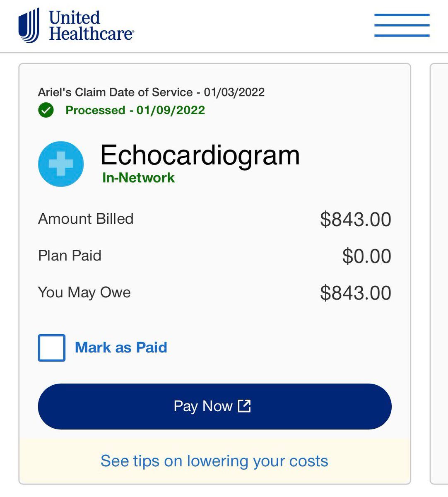The height and width of the screenshot is (497, 448).
Task: Click the green processed checkmark icon
Action: (46, 110)
